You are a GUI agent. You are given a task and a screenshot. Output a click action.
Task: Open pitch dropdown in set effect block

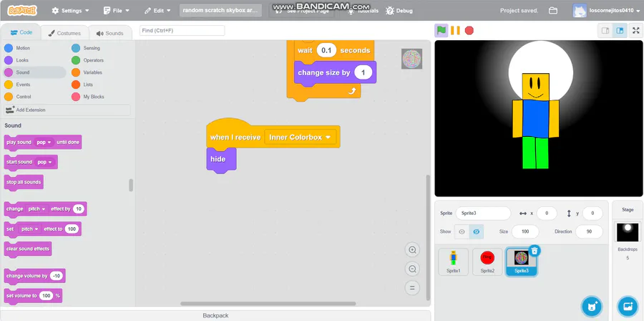pos(29,229)
